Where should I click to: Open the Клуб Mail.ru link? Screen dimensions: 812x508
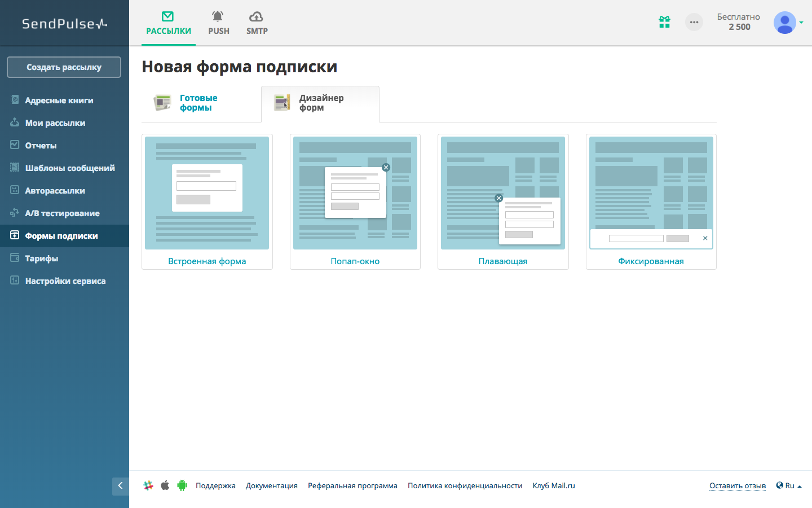[554, 486]
